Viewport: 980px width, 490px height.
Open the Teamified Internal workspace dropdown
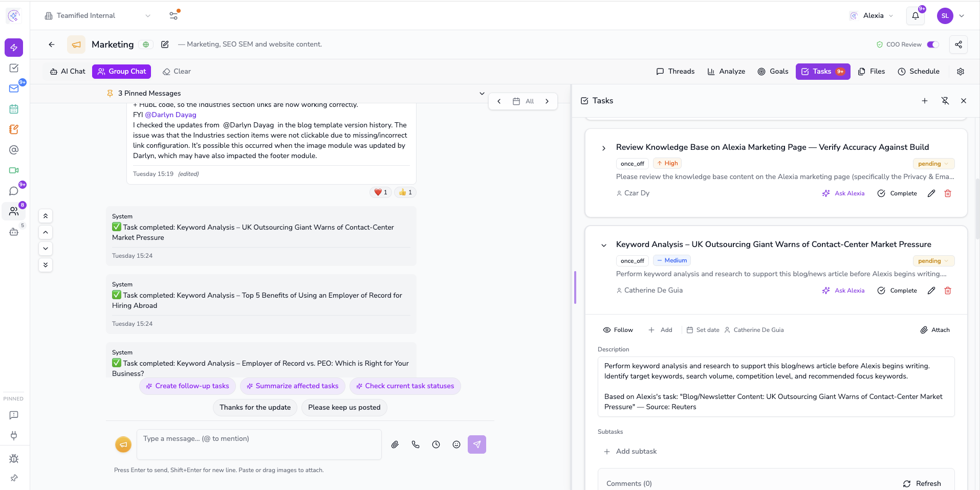click(97, 16)
